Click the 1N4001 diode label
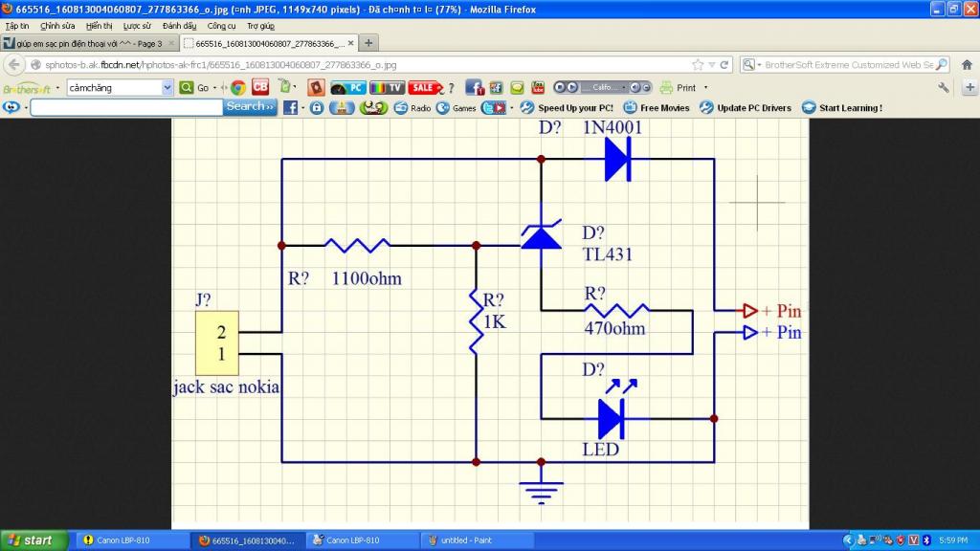The image size is (980, 551). [612, 127]
